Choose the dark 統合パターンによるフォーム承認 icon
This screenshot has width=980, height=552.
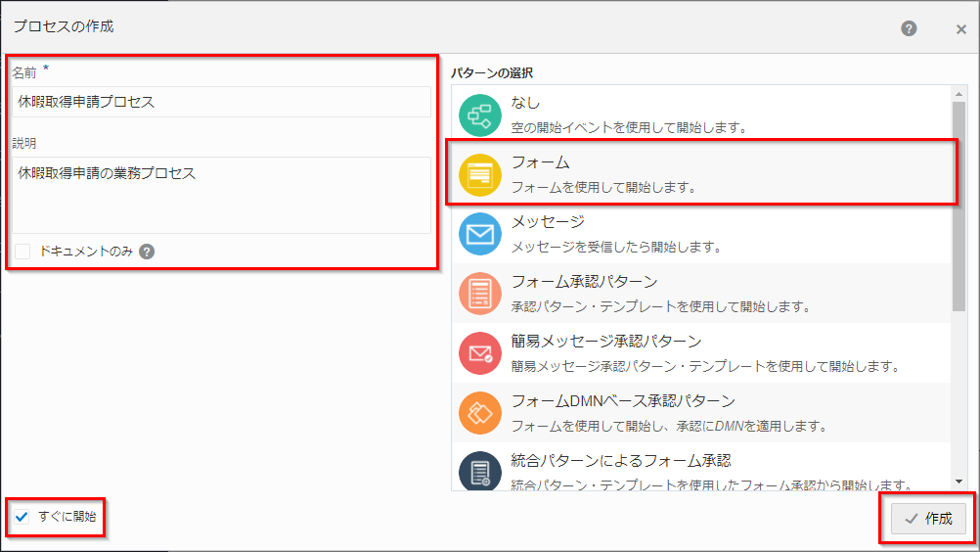click(479, 472)
